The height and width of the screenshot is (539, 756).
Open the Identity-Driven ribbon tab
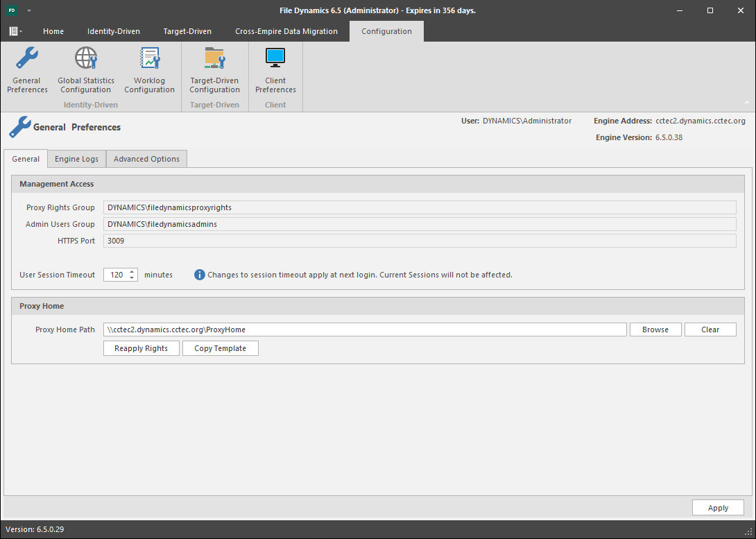tap(113, 31)
